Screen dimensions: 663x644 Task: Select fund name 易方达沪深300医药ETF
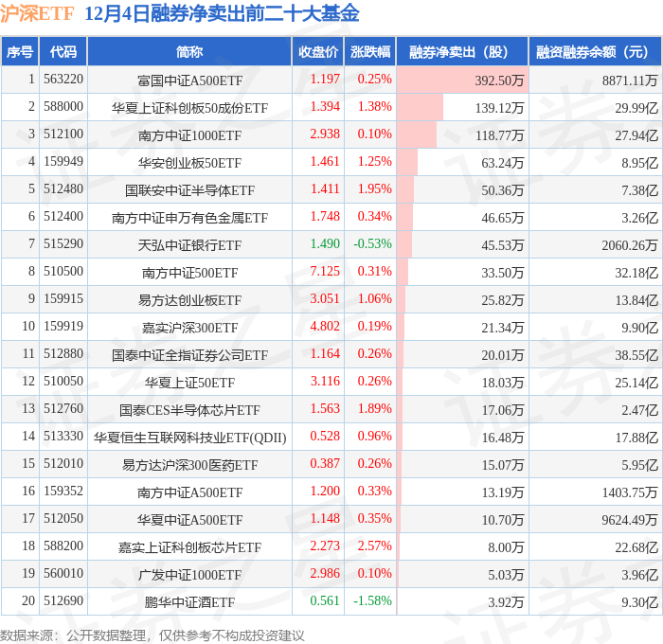tap(189, 465)
